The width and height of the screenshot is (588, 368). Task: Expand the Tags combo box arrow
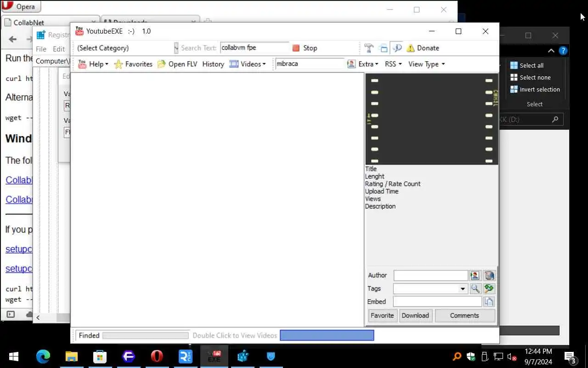pos(463,289)
